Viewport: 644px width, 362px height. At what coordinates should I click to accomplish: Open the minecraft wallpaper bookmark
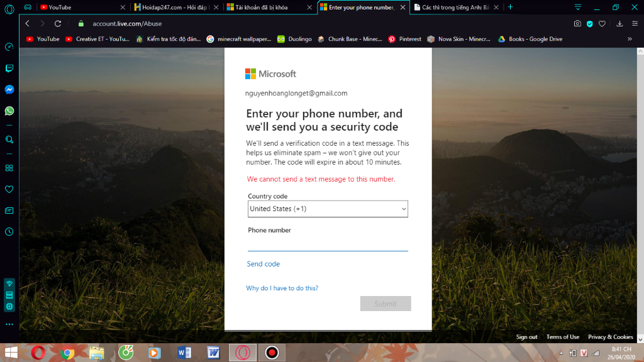coord(239,39)
